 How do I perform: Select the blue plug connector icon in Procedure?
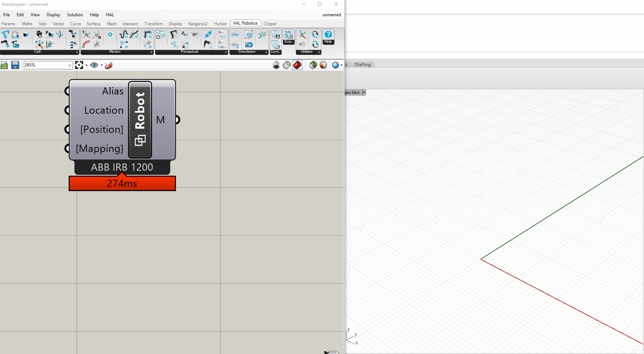pos(208,35)
